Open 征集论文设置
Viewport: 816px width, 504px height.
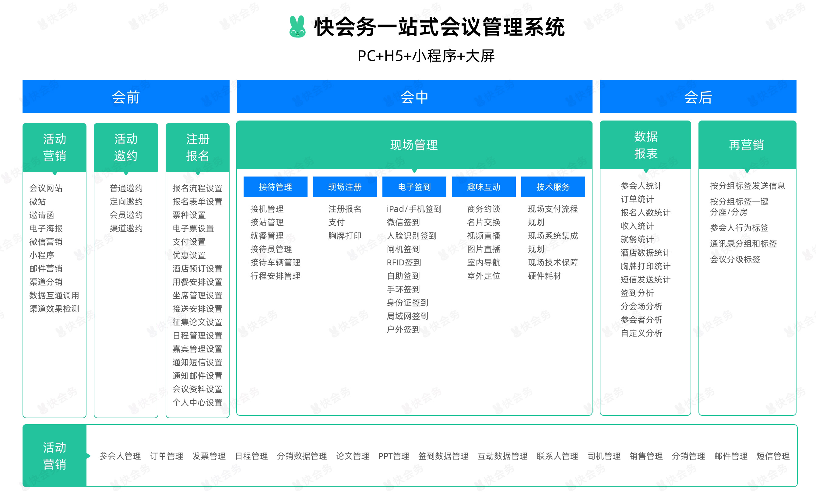pyautogui.click(x=197, y=322)
